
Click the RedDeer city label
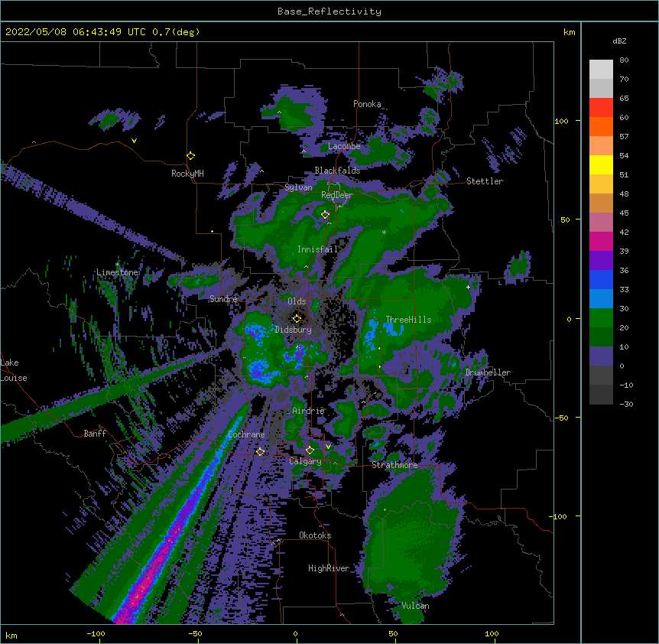(336, 195)
